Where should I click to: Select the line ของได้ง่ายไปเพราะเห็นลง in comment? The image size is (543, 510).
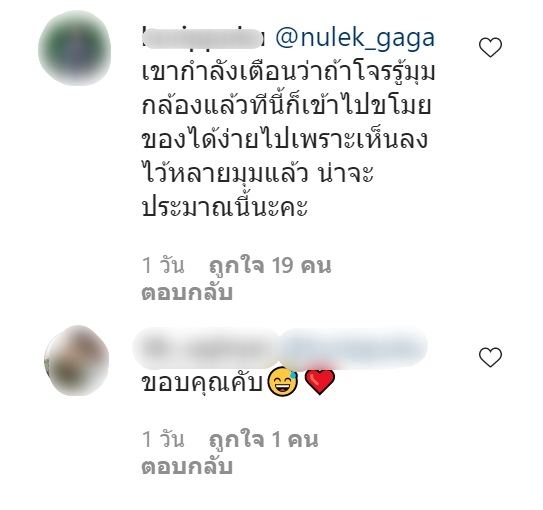tap(285, 140)
